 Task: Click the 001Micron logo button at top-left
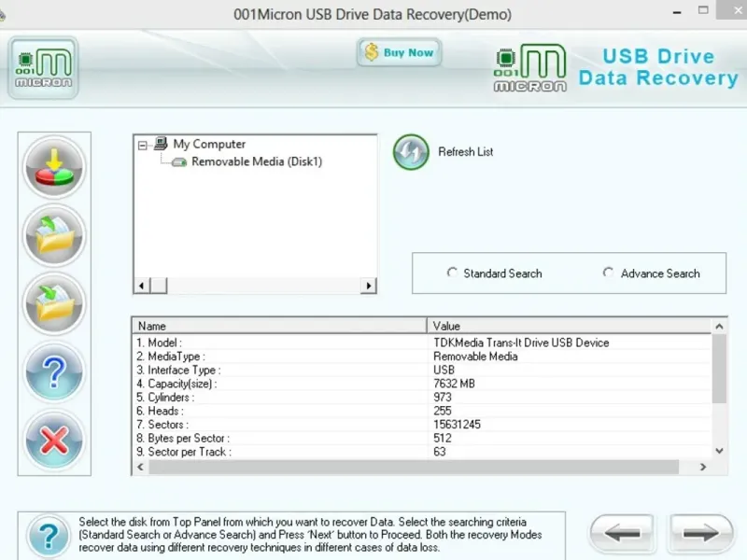point(43,68)
